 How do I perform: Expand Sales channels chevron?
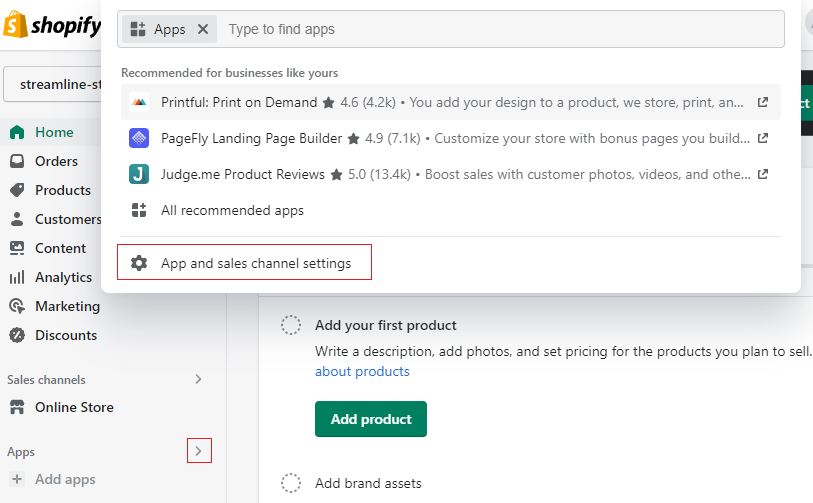click(198, 379)
